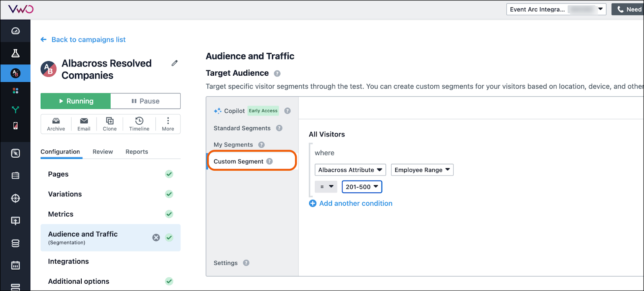
Task: Open the Audience and Traffic step
Action: pos(110,237)
